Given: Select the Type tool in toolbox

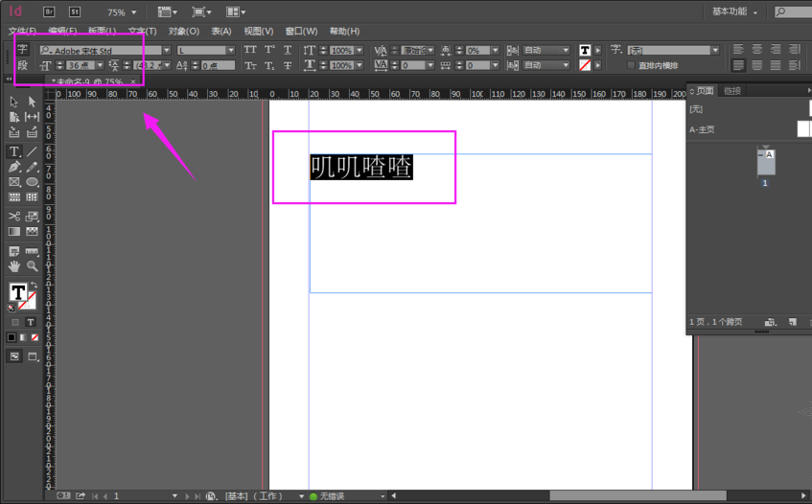Looking at the screenshot, I should click(14, 151).
